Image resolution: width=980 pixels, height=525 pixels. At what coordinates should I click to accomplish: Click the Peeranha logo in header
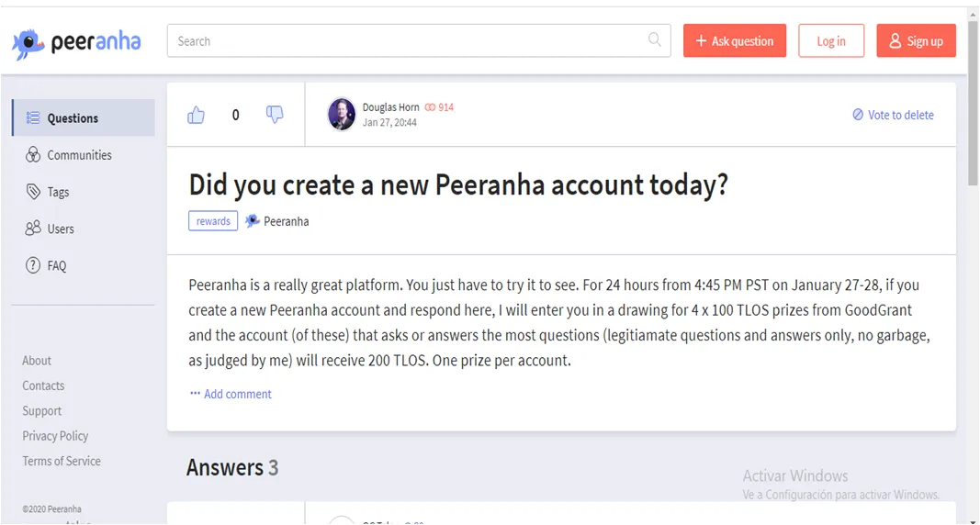(76, 43)
